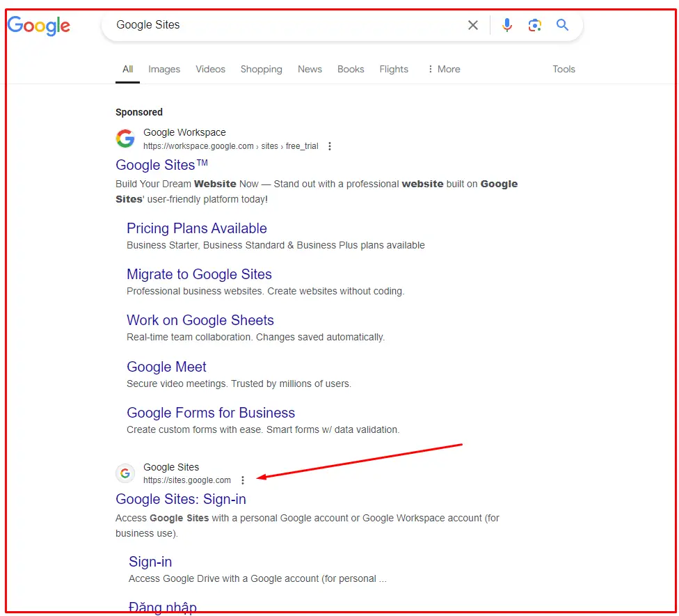Click the Sponsored label

(x=139, y=112)
